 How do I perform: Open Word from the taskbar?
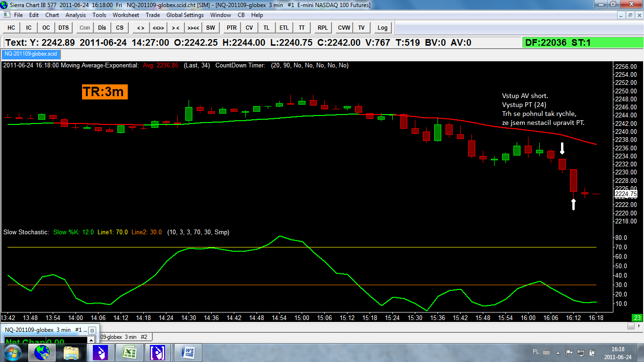click(188, 352)
